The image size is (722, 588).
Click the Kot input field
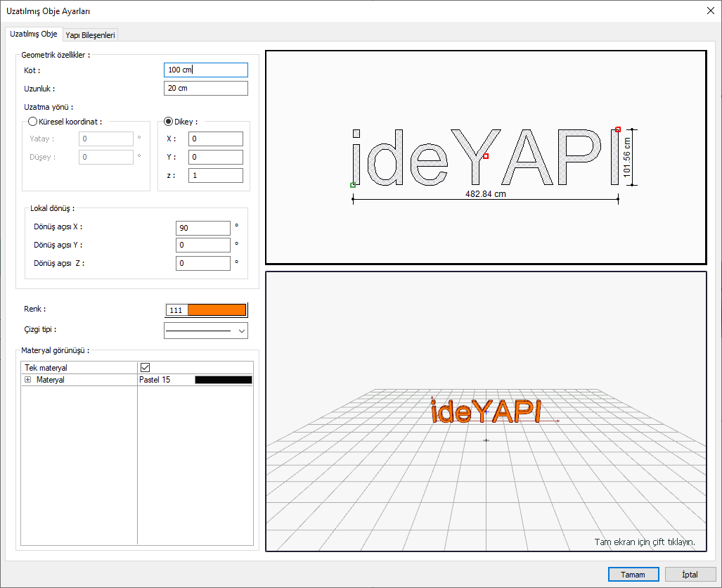tap(205, 70)
